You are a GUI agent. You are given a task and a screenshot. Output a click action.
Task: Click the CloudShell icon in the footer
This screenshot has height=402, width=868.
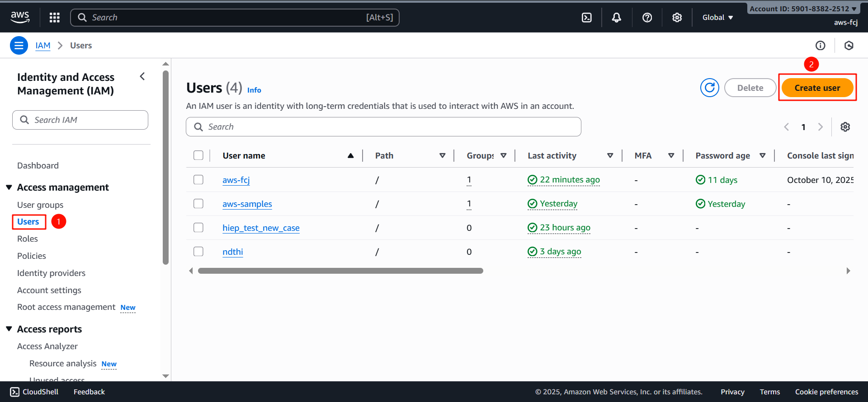(x=15, y=392)
